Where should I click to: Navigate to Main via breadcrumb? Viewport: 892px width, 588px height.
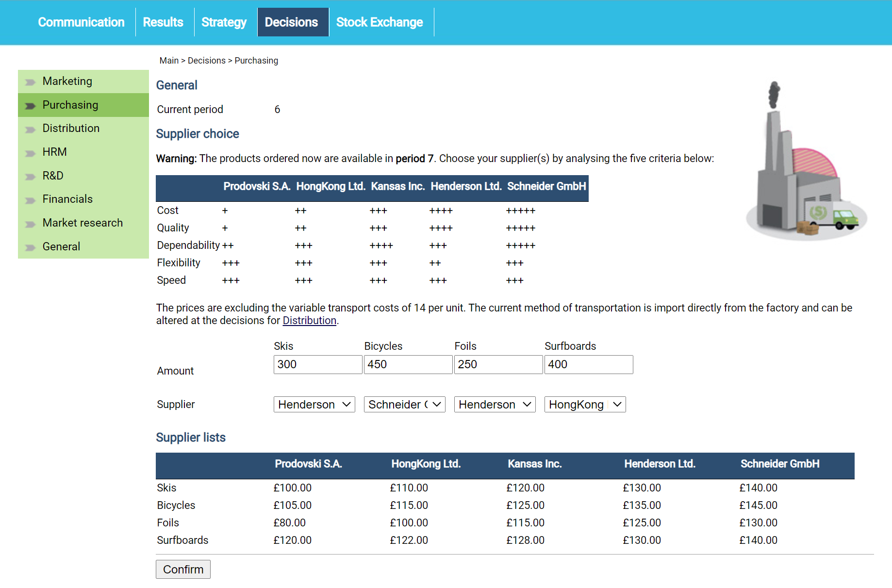169,60
